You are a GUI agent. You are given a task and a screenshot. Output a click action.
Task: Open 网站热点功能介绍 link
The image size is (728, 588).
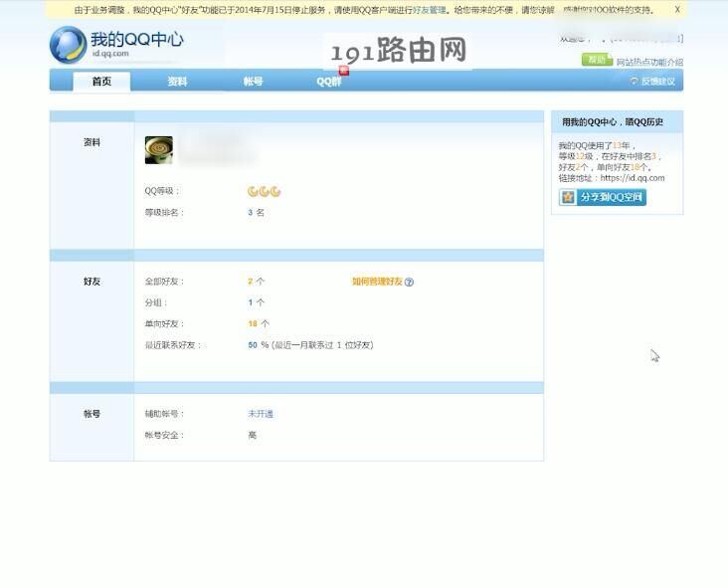click(x=649, y=62)
